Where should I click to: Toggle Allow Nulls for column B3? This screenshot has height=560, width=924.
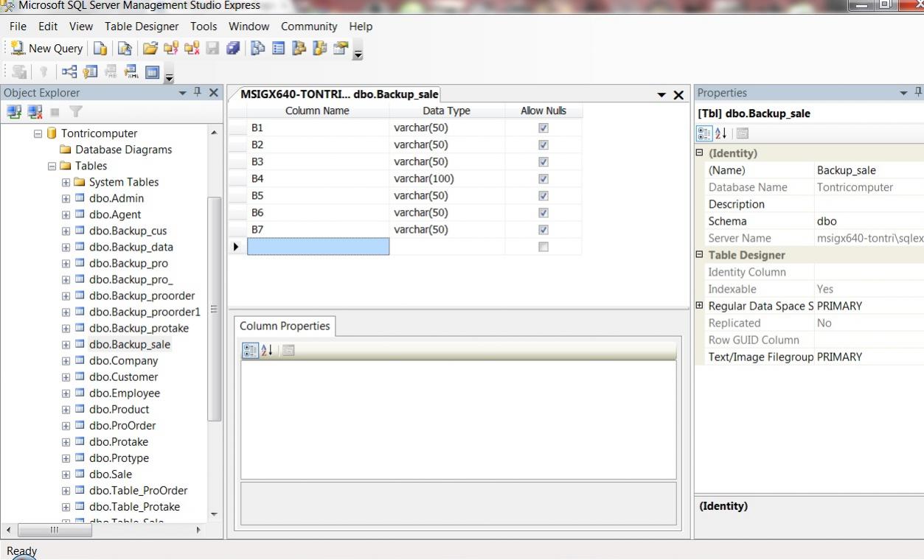point(543,161)
